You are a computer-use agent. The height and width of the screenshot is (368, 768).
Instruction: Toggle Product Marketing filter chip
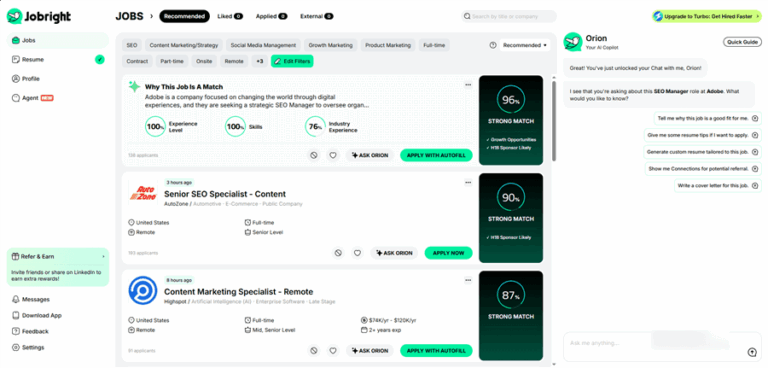click(388, 45)
